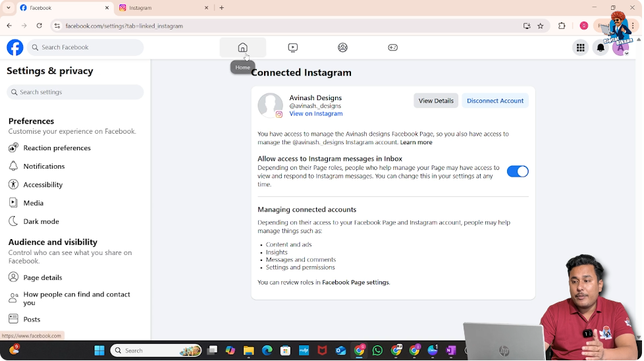Switch to the Instagram browser tab

(163, 8)
